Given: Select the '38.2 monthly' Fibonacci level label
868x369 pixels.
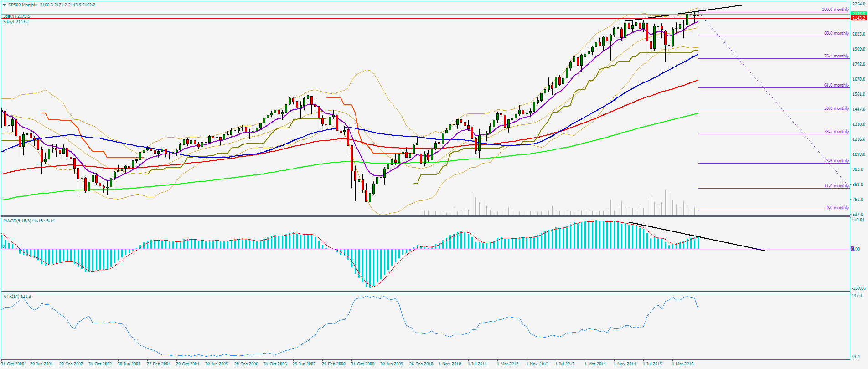Looking at the screenshot, I should click(837, 132).
